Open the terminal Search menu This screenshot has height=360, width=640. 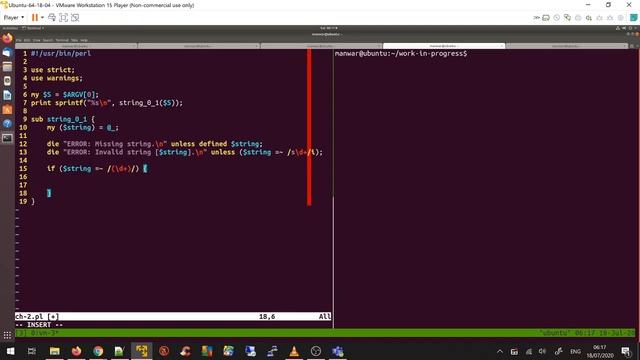48,40
